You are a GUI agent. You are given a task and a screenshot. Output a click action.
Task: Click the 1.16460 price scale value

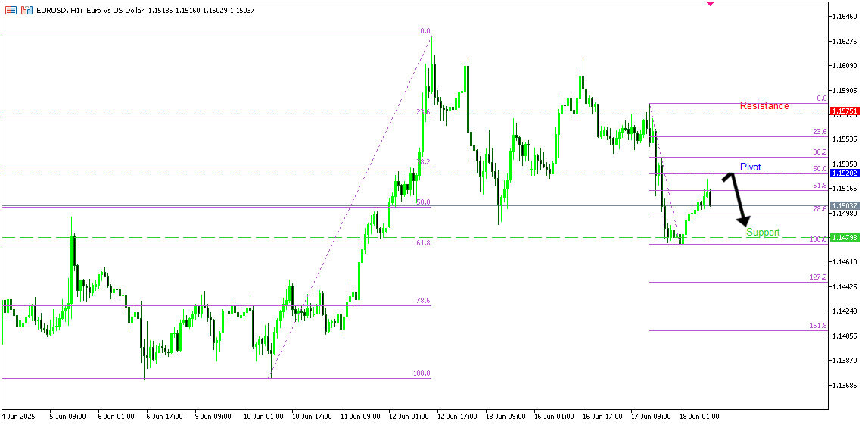[845, 16]
